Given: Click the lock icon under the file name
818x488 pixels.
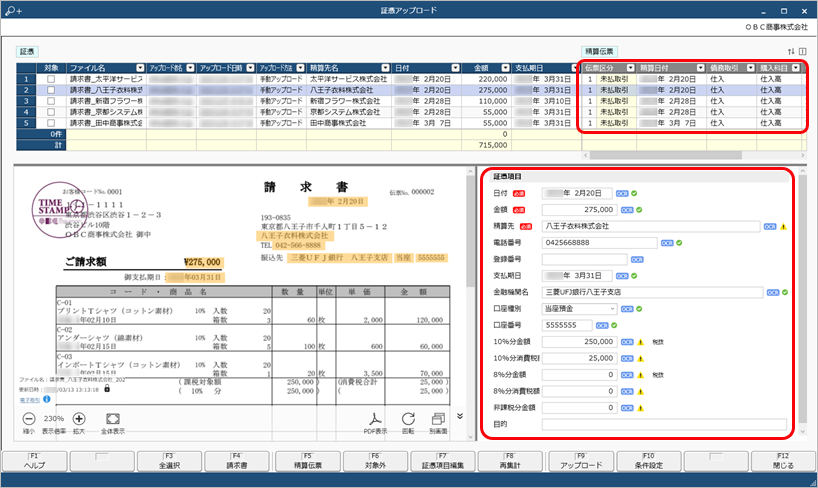Looking at the screenshot, I should point(107,389).
